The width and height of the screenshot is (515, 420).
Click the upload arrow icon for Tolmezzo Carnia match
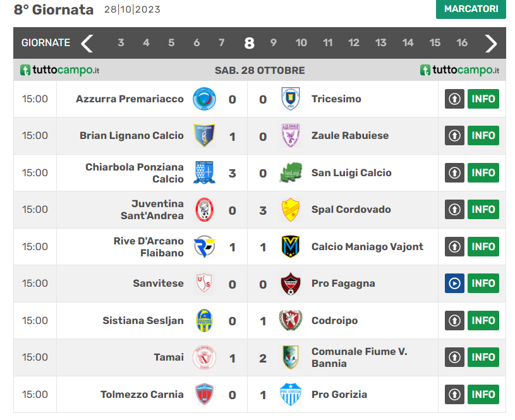(x=454, y=394)
